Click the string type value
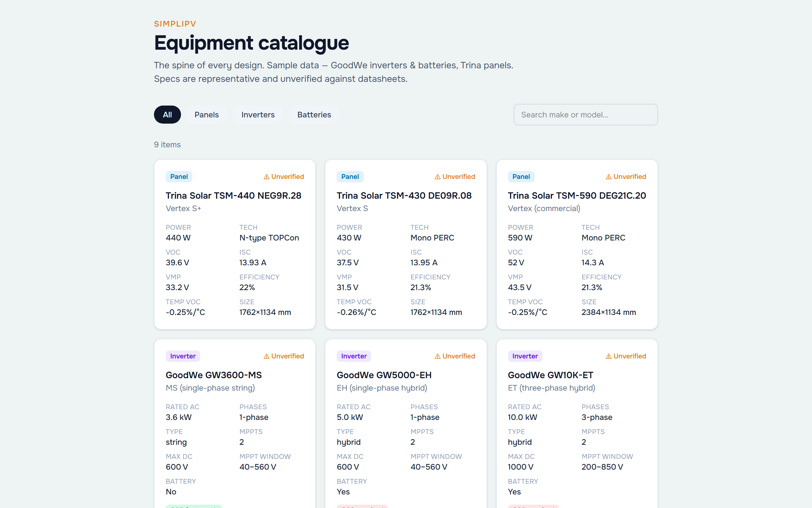Screen dimensions: 812x508 click(176, 442)
